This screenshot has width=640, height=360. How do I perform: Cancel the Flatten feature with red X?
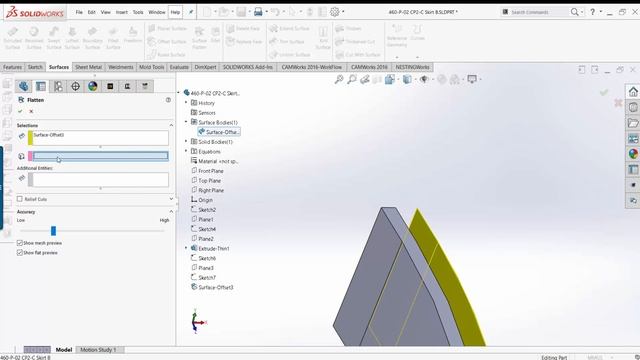point(31,111)
